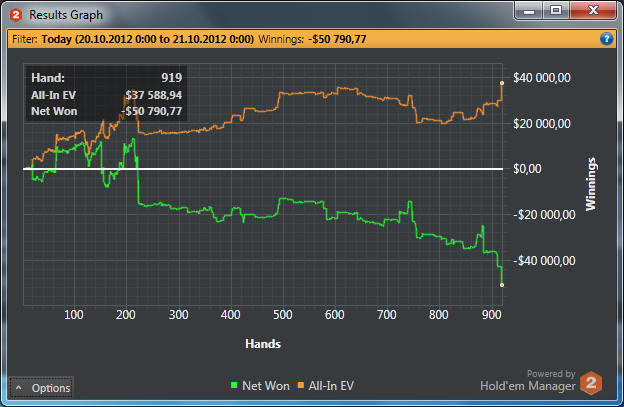Viewport: 624px width, 407px height.
Task: Click the All-In EV line endpoint marker
Action: point(502,83)
